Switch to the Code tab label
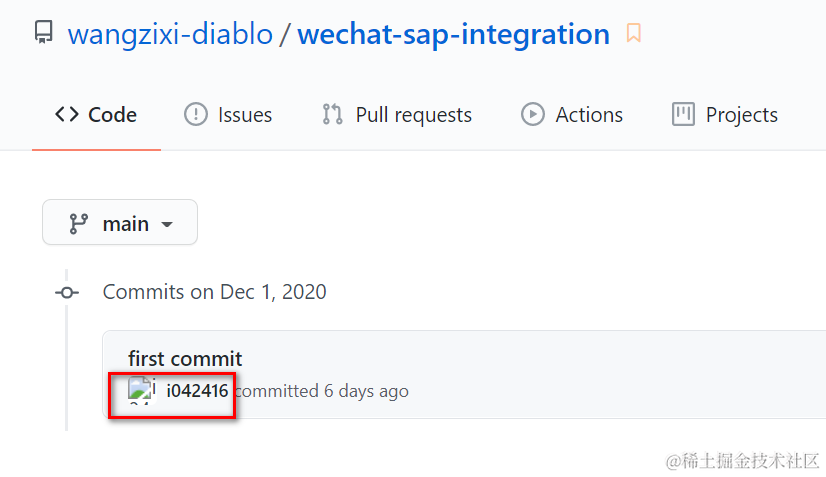The image size is (826, 477). [112, 115]
